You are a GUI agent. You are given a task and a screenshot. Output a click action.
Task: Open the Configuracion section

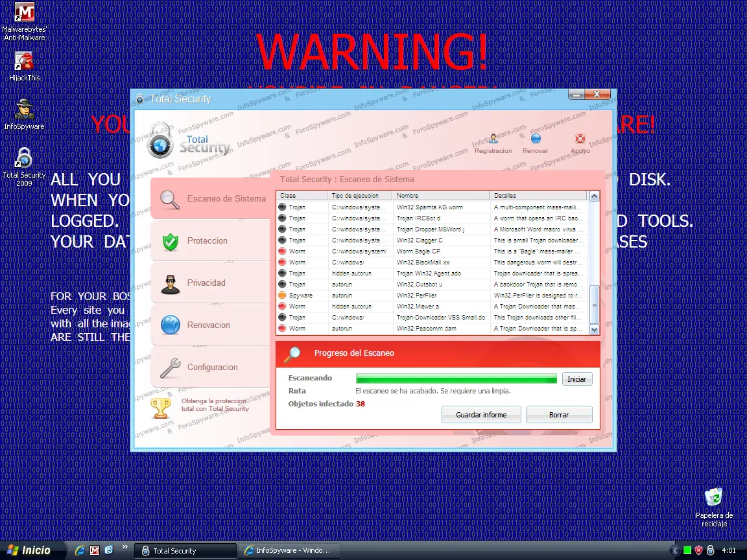[x=211, y=367]
